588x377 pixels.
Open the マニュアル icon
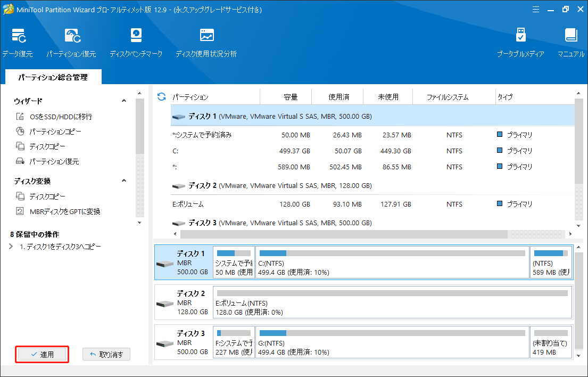tap(571, 43)
